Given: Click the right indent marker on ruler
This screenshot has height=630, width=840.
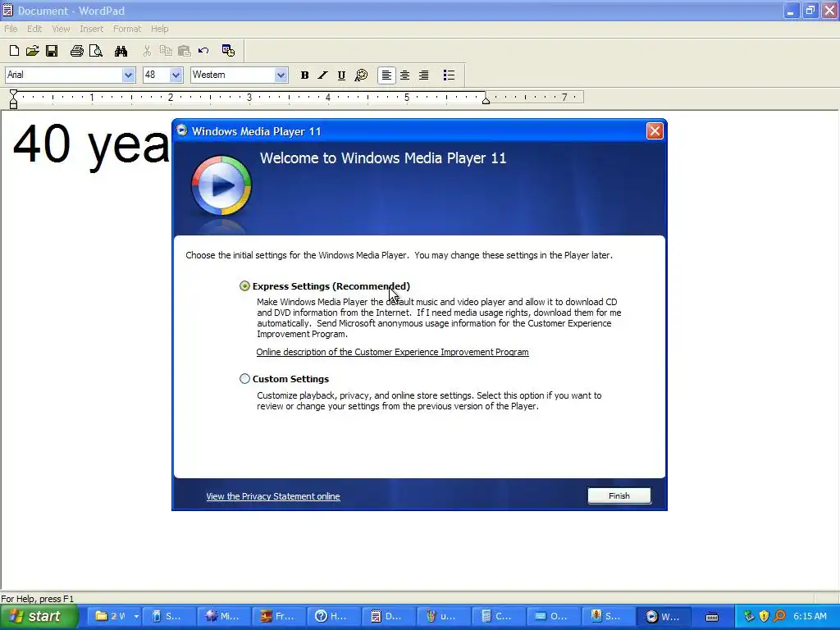Looking at the screenshot, I should [486, 99].
